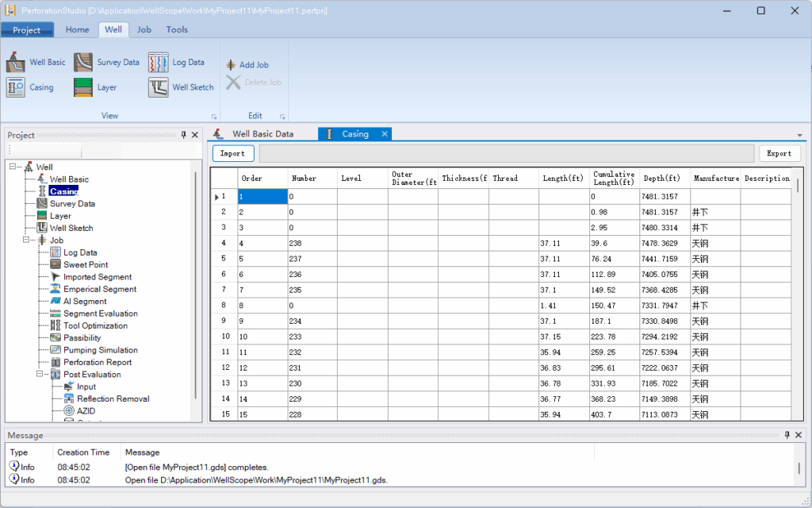This screenshot has width=812, height=508.
Task: Collapse the Post Evaluation node
Action: click(x=40, y=374)
